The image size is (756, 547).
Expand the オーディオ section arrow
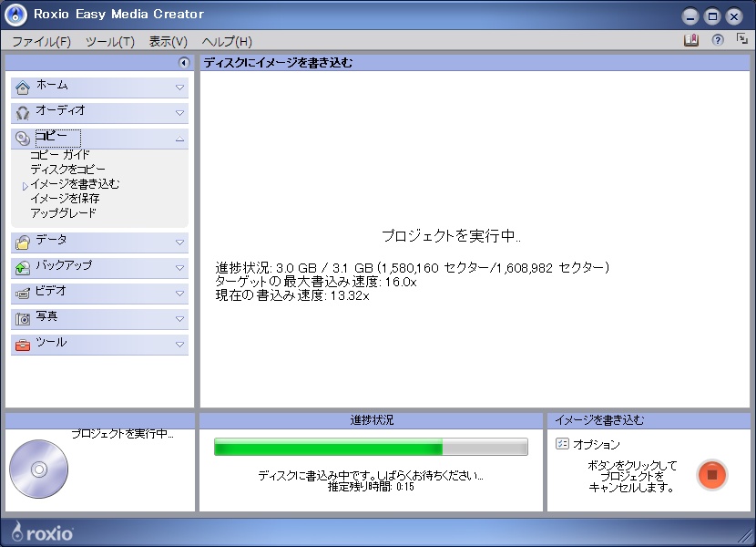click(179, 113)
